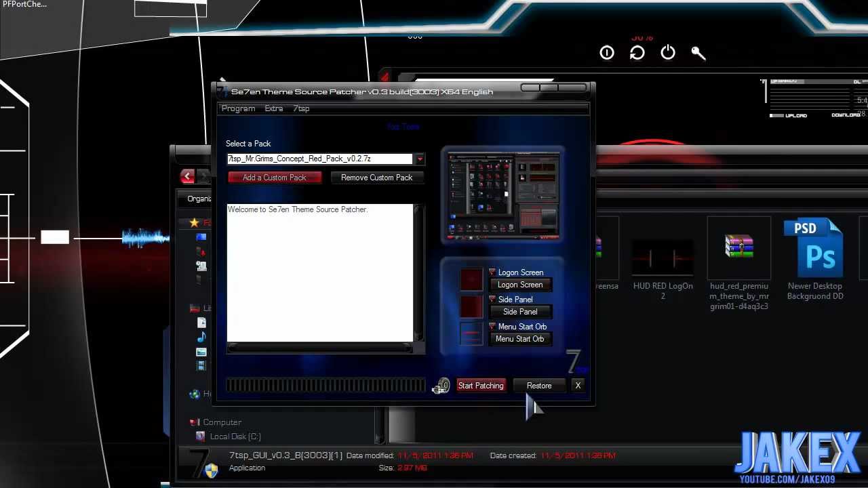Select the Favorites star in Explorer sidebar
The height and width of the screenshot is (488, 868).
pos(195,222)
